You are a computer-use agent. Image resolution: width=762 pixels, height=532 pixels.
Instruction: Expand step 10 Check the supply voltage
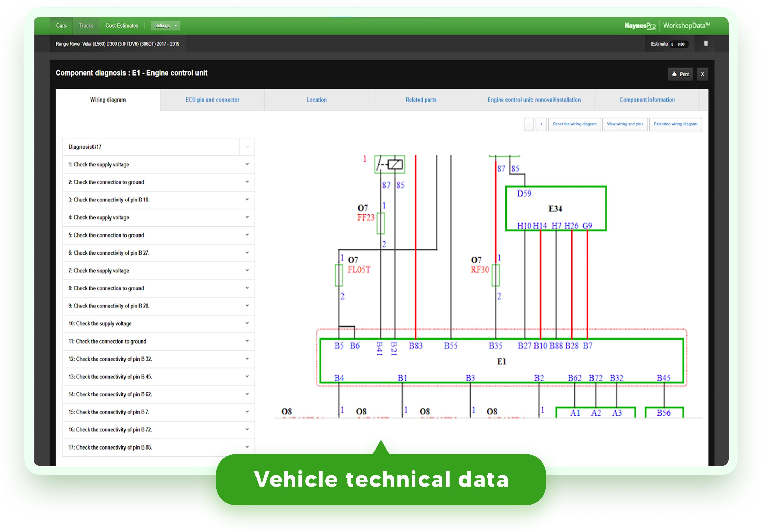(159, 324)
